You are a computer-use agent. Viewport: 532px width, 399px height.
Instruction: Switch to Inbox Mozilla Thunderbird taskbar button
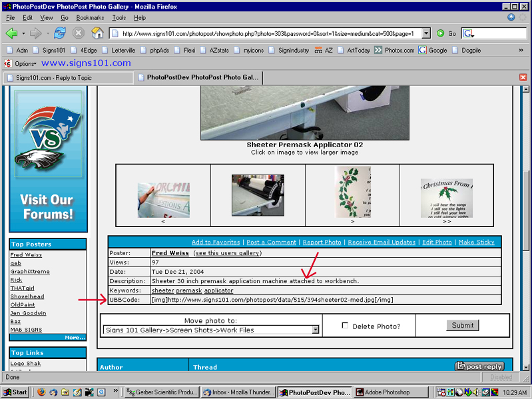tap(238, 392)
